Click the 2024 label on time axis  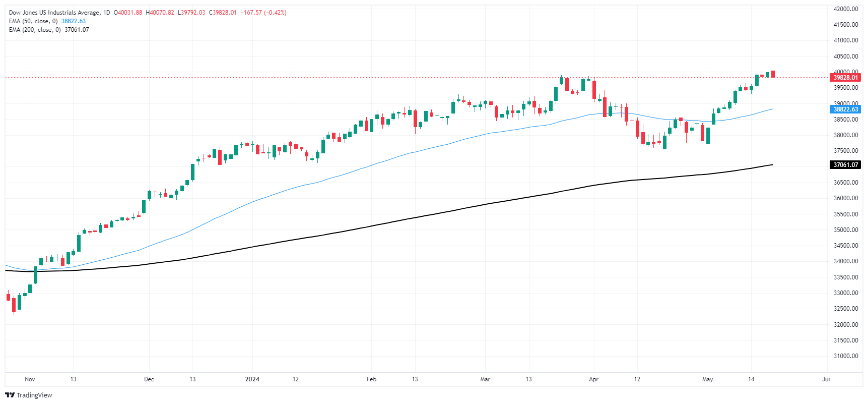pyautogui.click(x=252, y=379)
